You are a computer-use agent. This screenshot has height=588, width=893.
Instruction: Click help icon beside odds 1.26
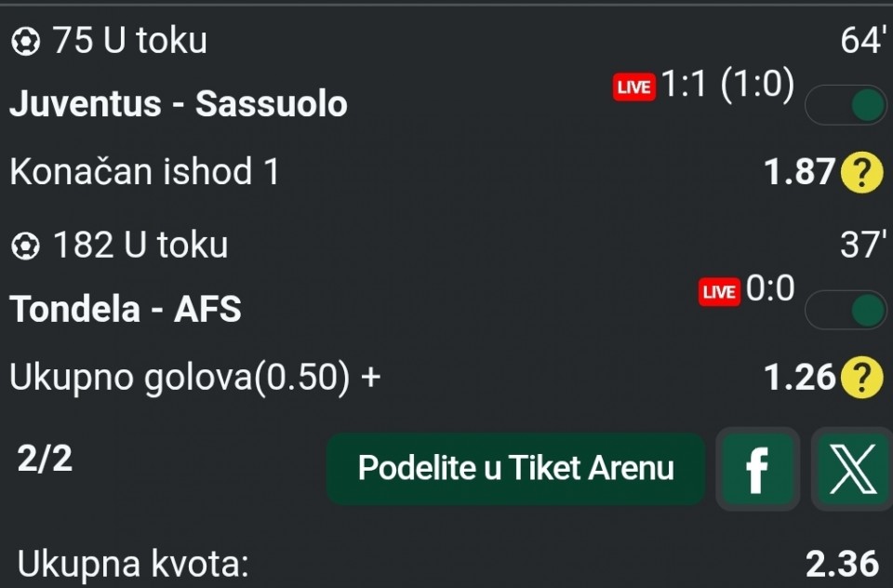861,378
